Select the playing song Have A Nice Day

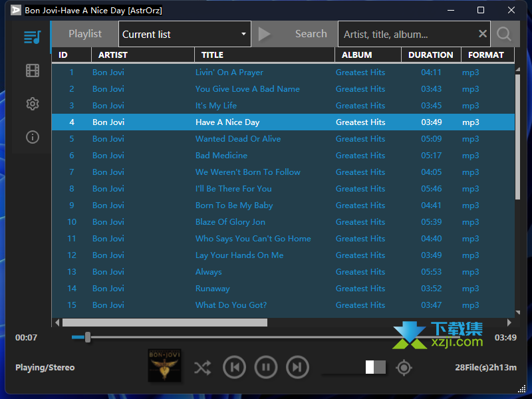pos(283,122)
